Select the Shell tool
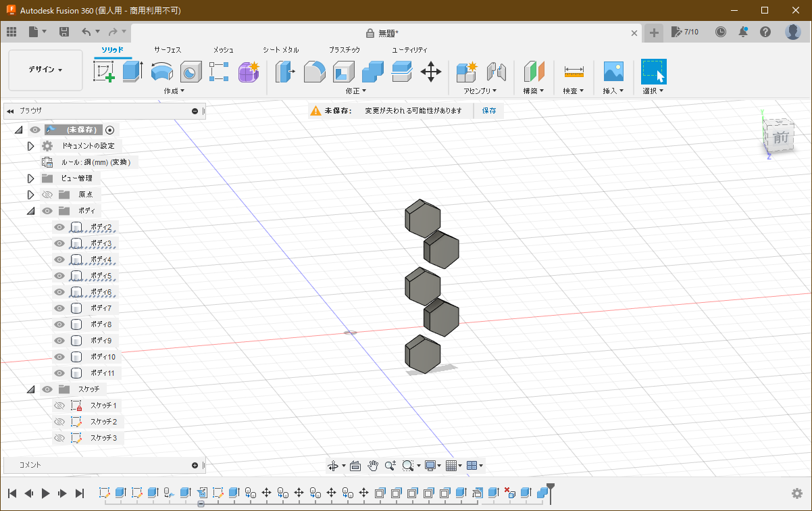This screenshot has height=511, width=812. point(344,72)
